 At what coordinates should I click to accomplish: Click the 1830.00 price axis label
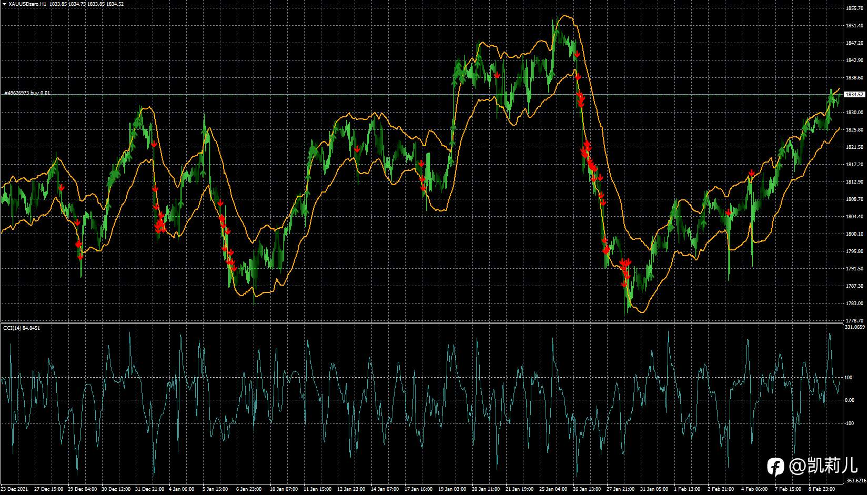854,113
